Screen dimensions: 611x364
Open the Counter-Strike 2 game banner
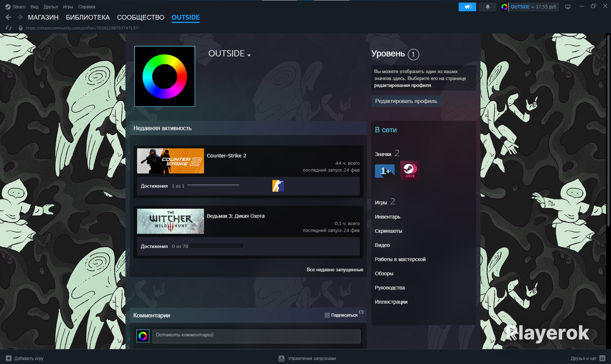pyautogui.click(x=170, y=161)
